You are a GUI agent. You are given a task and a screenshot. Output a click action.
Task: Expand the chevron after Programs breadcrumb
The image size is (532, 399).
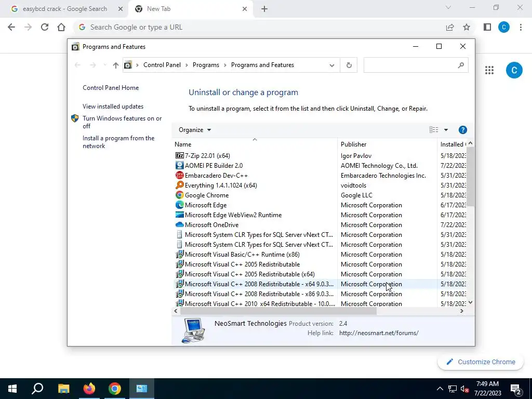(x=225, y=65)
